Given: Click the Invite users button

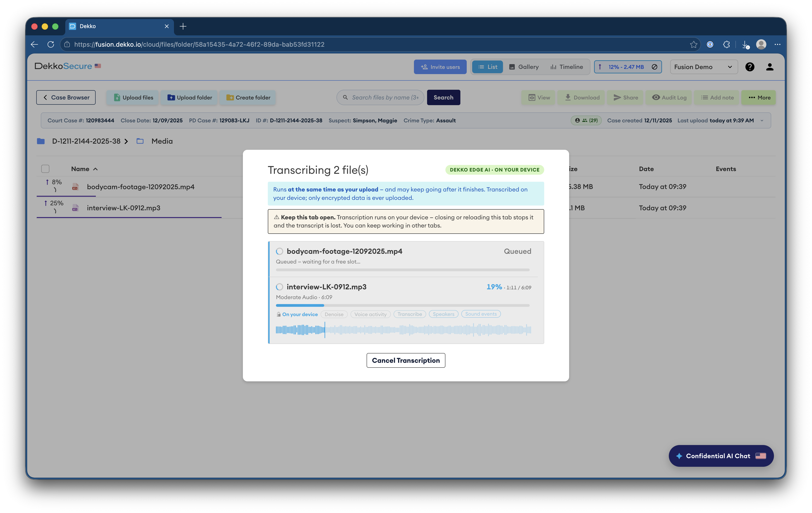Looking at the screenshot, I should coord(440,67).
